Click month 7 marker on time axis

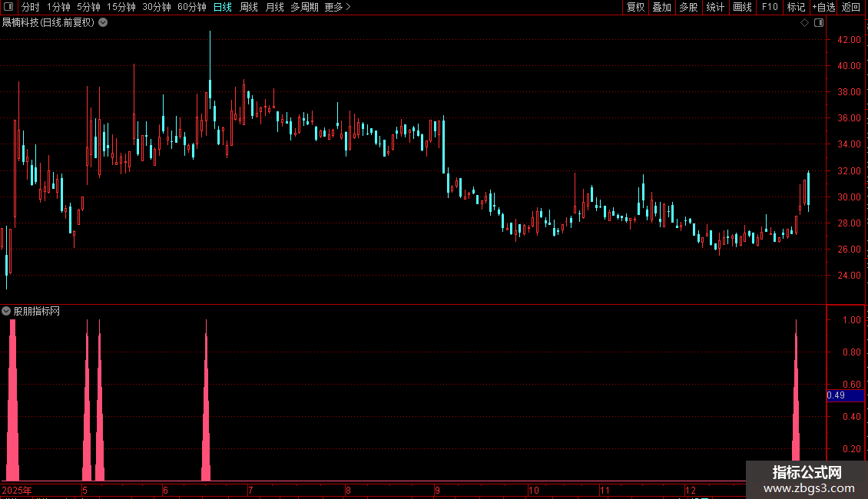[250, 490]
